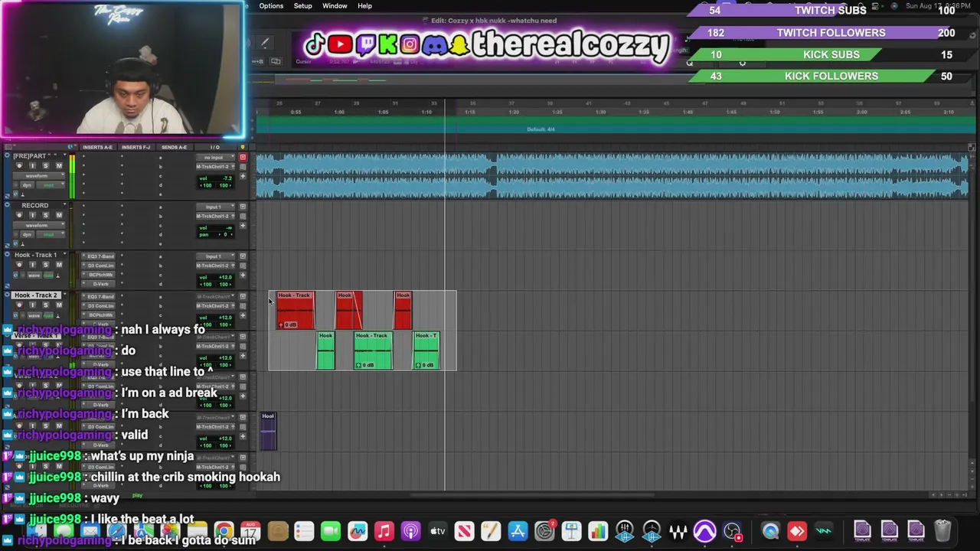This screenshot has width=980, height=551.
Task: Open Podcasts from the dock
Action: click(x=411, y=530)
